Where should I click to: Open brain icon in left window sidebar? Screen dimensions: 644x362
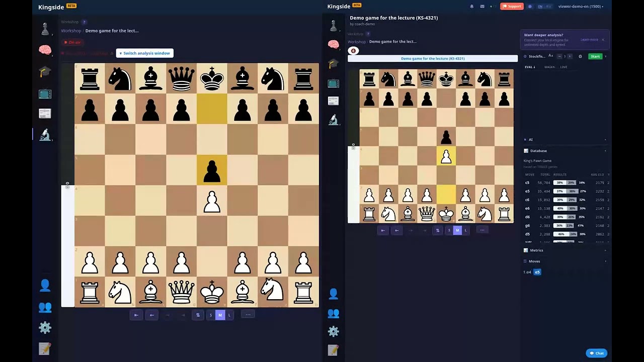tap(45, 50)
